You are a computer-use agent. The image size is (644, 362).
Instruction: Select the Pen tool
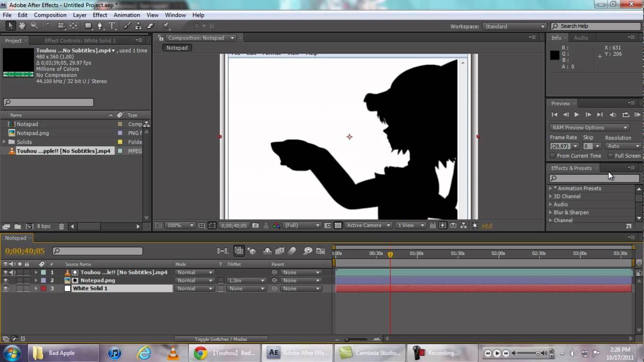[100, 26]
